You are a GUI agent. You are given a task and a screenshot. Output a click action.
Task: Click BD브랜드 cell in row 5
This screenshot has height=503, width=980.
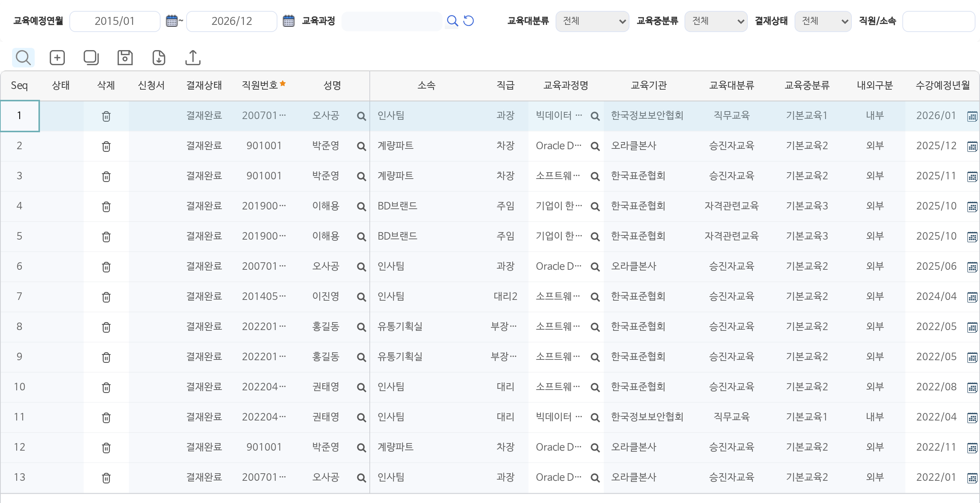397,236
